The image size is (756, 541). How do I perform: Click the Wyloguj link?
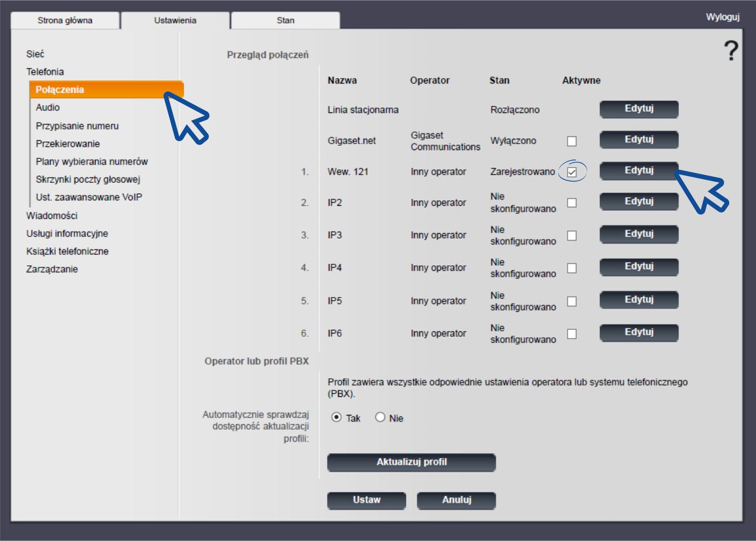pyautogui.click(x=722, y=17)
